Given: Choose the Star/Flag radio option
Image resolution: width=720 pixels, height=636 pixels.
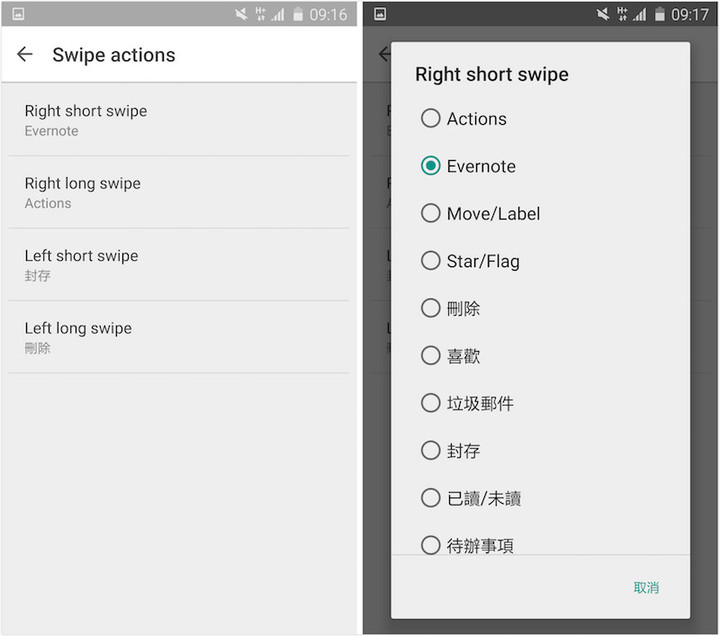Looking at the screenshot, I should click(431, 261).
